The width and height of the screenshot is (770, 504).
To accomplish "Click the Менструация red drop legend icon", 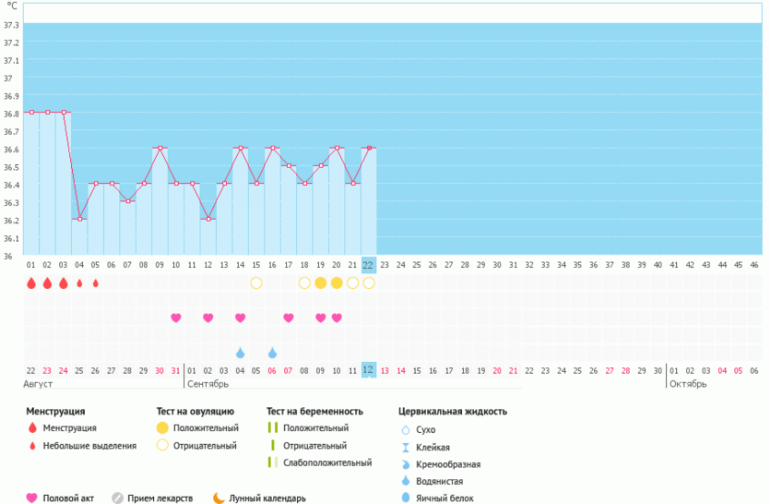I will tap(32, 428).
